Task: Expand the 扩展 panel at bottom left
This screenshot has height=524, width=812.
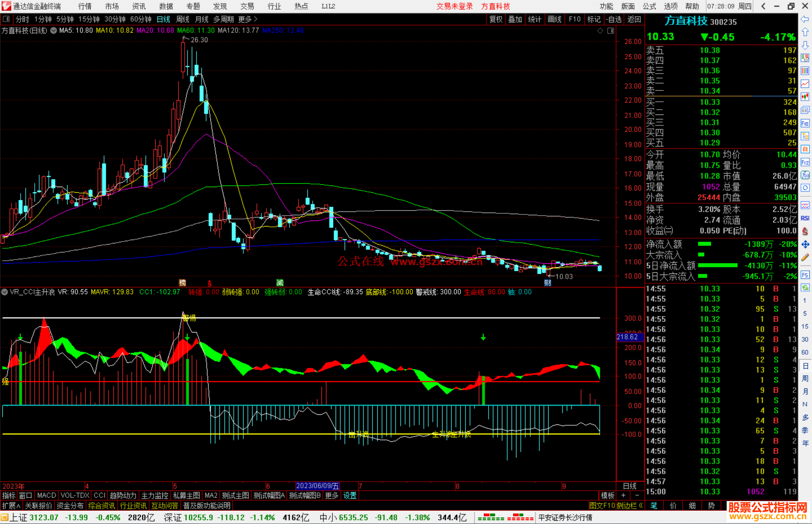Action: click(x=11, y=506)
